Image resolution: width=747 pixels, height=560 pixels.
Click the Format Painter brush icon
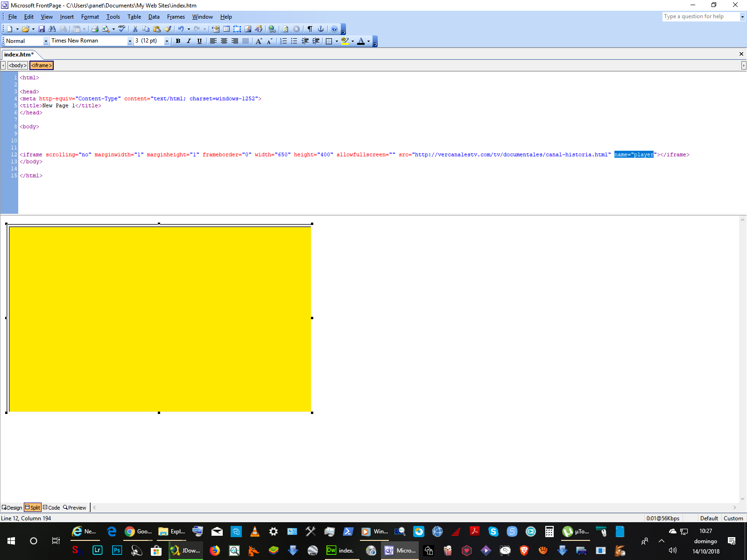point(168,29)
